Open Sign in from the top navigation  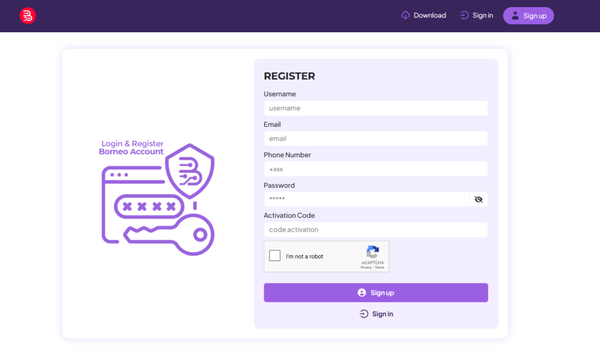click(x=483, y=16)
